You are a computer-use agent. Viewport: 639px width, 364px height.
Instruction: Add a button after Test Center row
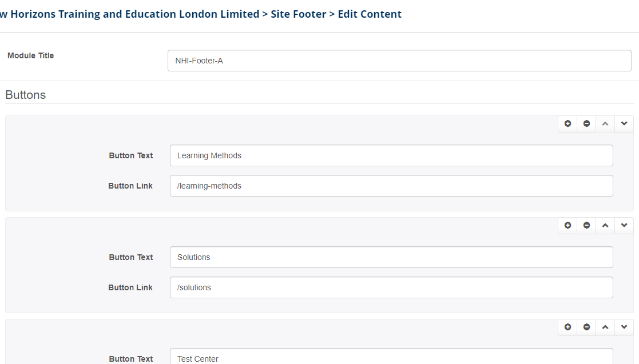coord(567,327)
